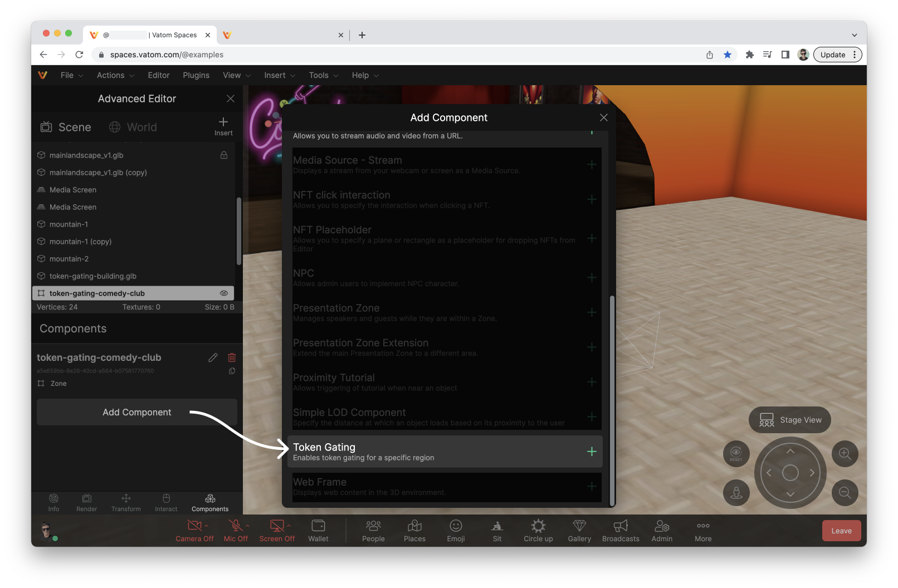Toggle Screen Off sharing button
Screen dimensions: 898x588
tap(277, 531)
